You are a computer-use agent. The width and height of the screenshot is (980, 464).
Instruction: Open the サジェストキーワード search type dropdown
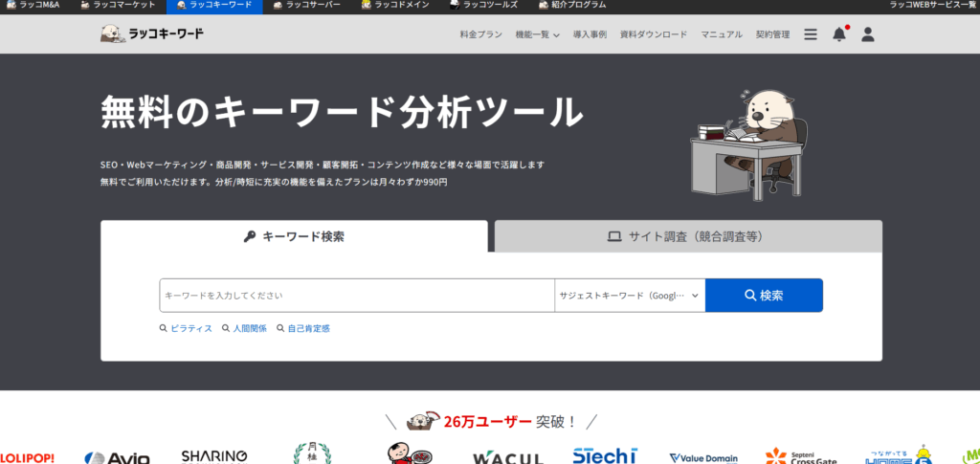coord(630,296)
